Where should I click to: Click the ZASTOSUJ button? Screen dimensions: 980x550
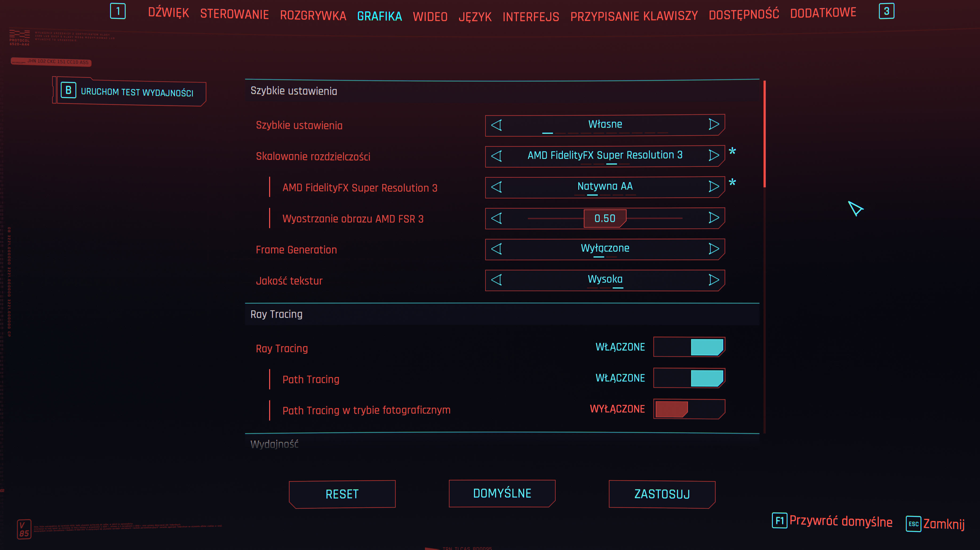click(662, 494)
